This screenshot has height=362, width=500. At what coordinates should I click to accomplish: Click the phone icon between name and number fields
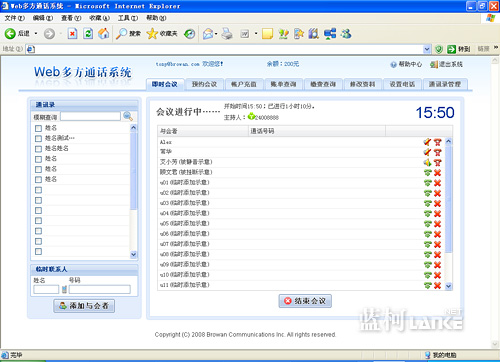tap(64, 289)
